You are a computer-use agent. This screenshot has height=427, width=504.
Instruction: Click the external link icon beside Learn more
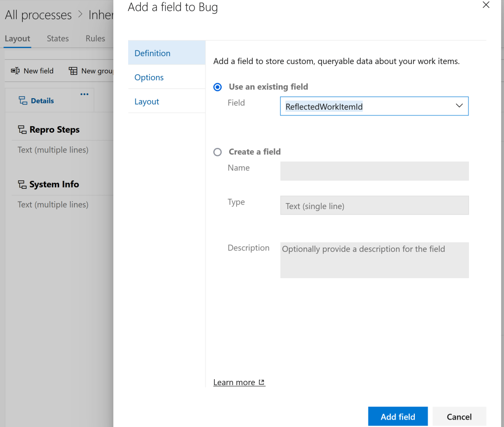coord(262,383)
